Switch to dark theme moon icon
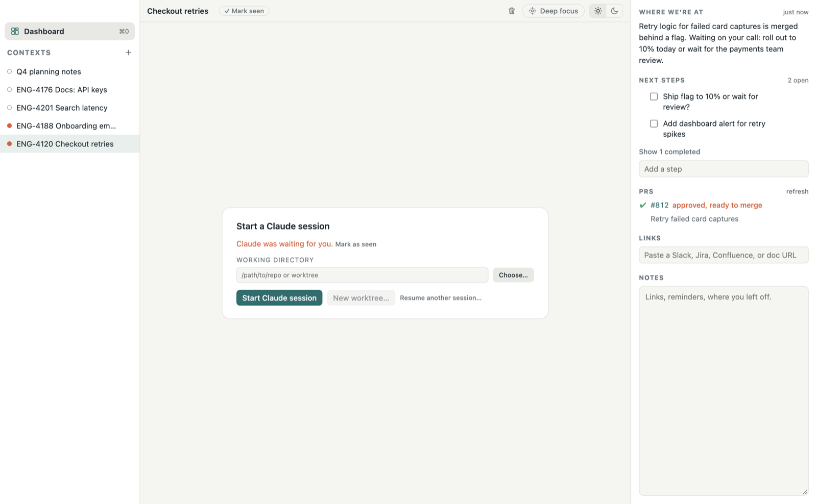 [x=614, y=11]
